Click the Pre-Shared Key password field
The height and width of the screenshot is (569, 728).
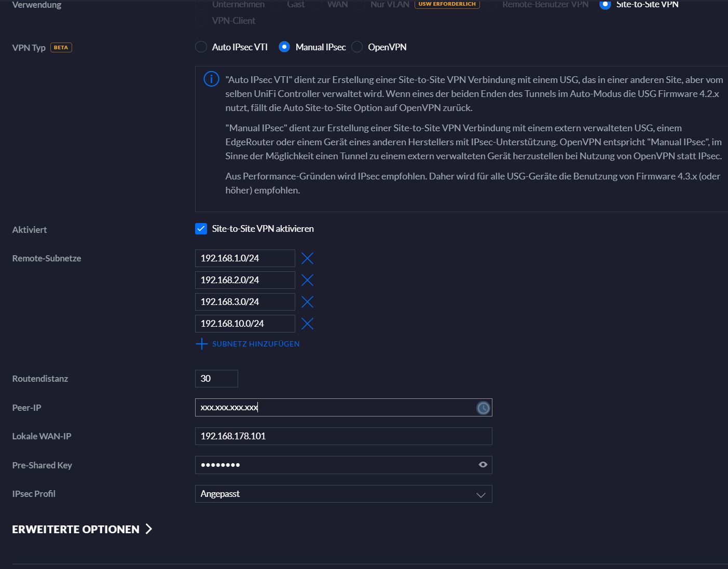[x=335, y=465]
